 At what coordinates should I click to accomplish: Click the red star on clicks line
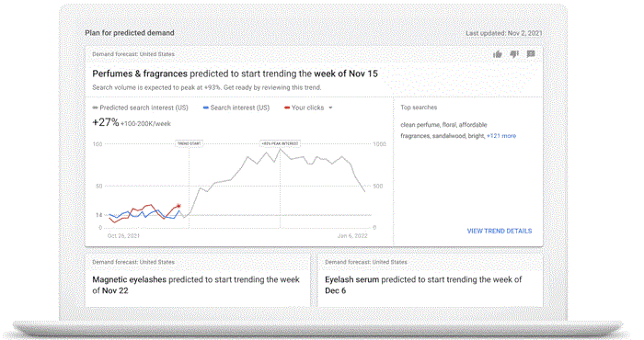click(178, 206)
